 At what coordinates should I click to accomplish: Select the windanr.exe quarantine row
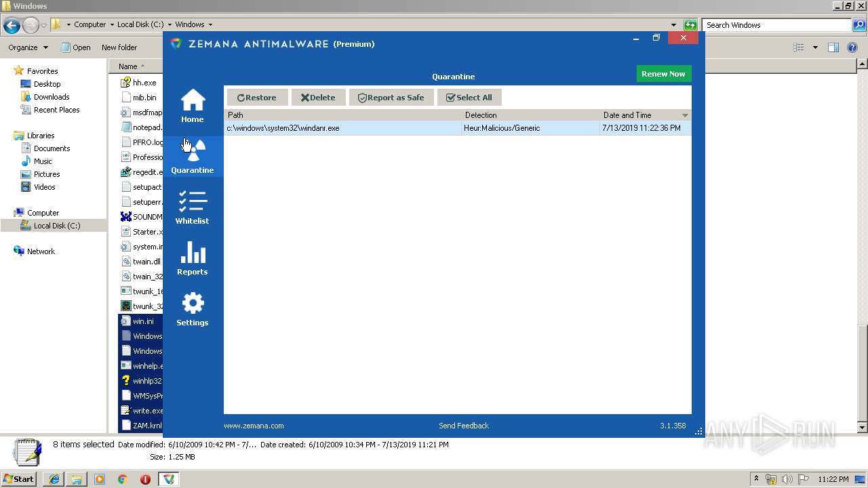click(458, 128)
